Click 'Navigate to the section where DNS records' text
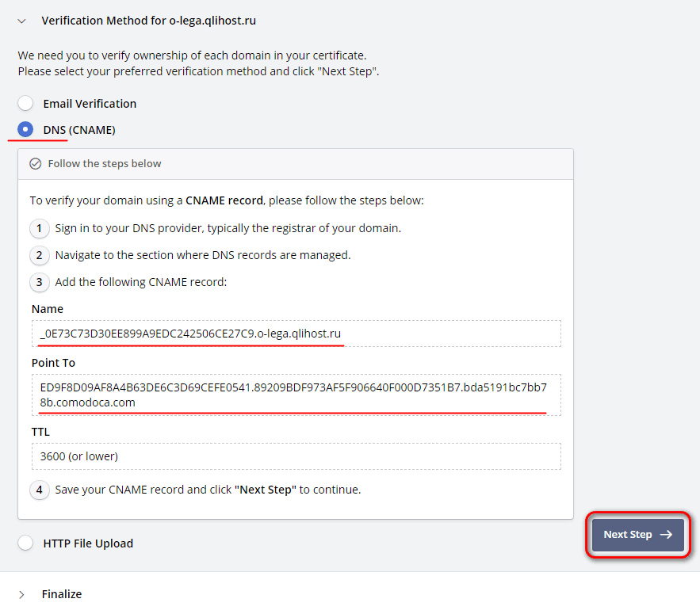The height and width of the screenshot is (614, 700). coord(203,255)
